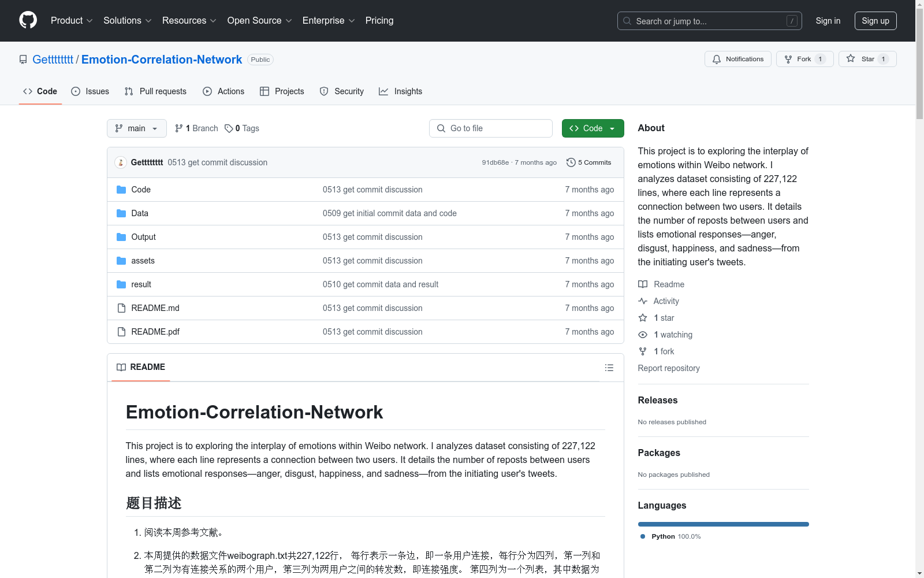
Task: Switch to the Pull requests tab
Action: click(155, 91)
